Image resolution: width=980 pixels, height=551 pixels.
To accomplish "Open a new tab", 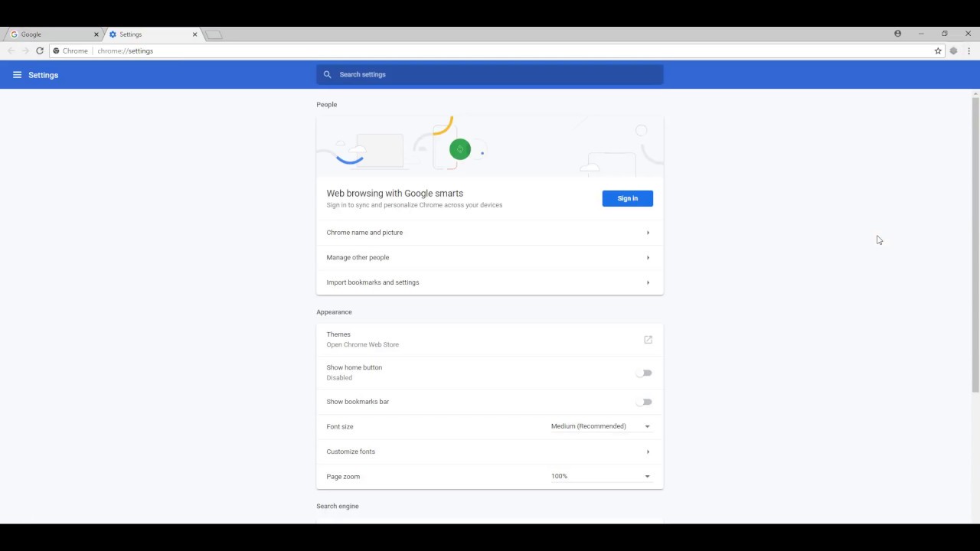I will (x=214, y=34).
